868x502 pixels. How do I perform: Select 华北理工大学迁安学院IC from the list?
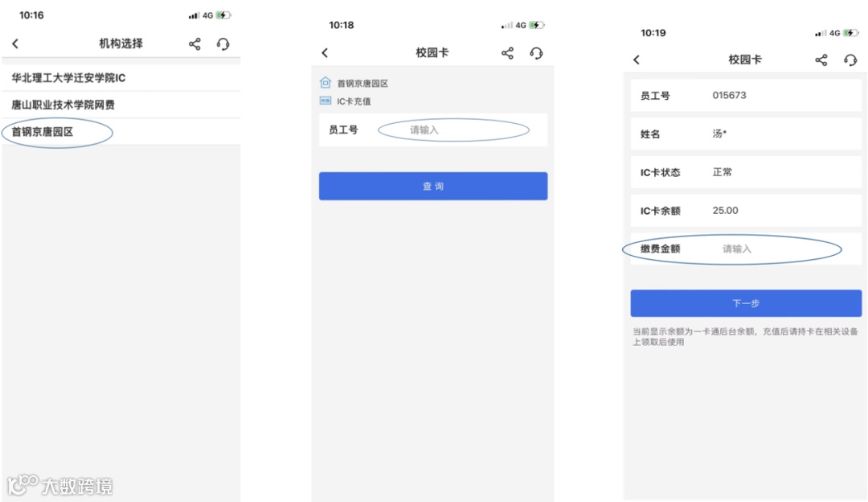[121, 77]
